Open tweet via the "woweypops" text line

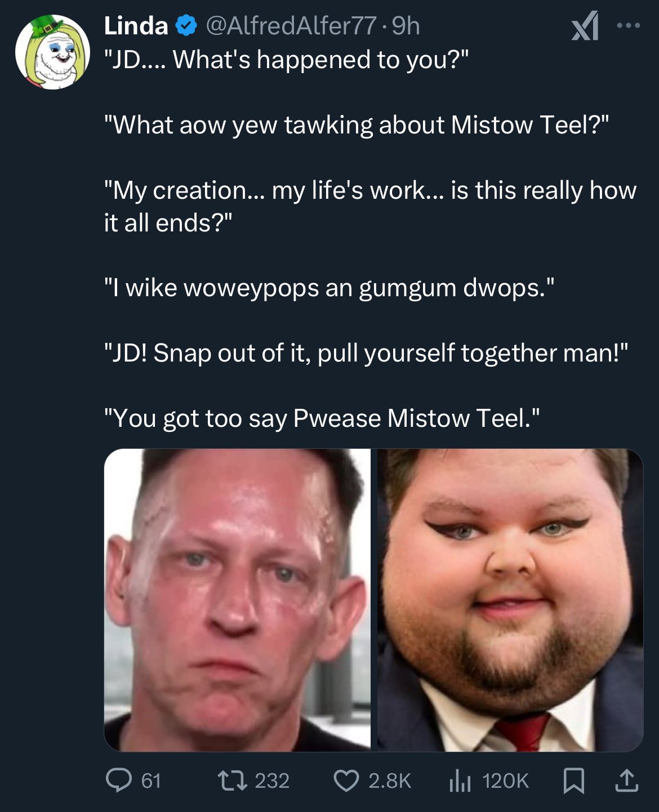pos(329,288)
